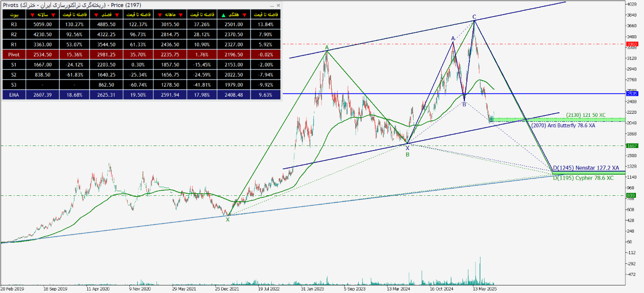Click red arrow left of ماهانه header
Image resolution: width=644 pixels, height=293 pixels.
pyautogui.click(x=159, y=15)
